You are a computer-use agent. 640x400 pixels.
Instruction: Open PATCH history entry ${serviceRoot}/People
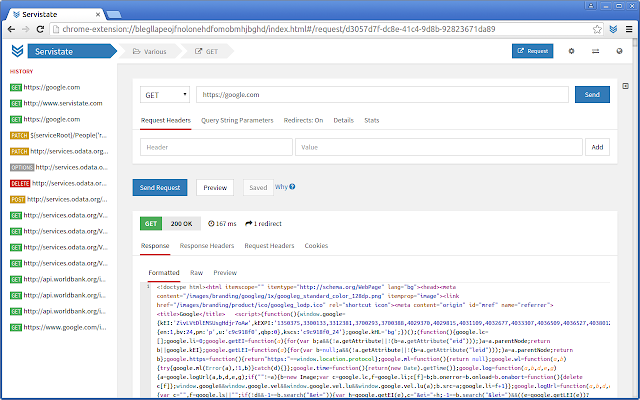(59, 135)
